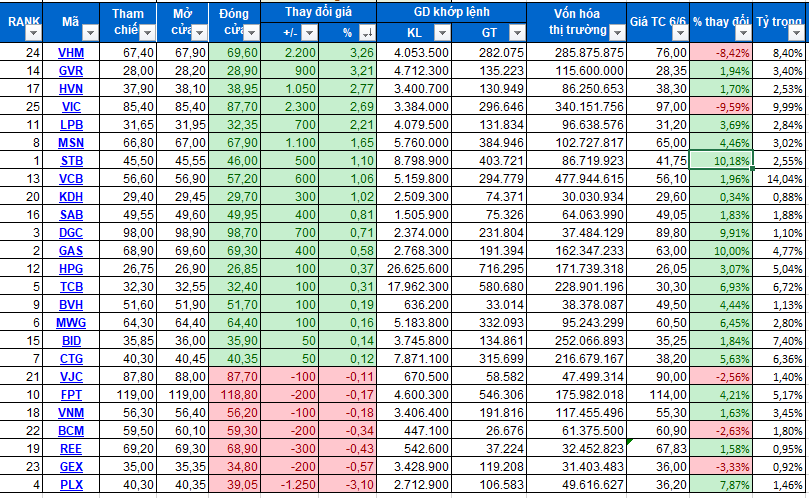Open the GT column filter dropdown
Viewport: 809px width, 498px height.
(x=517, y=33)
